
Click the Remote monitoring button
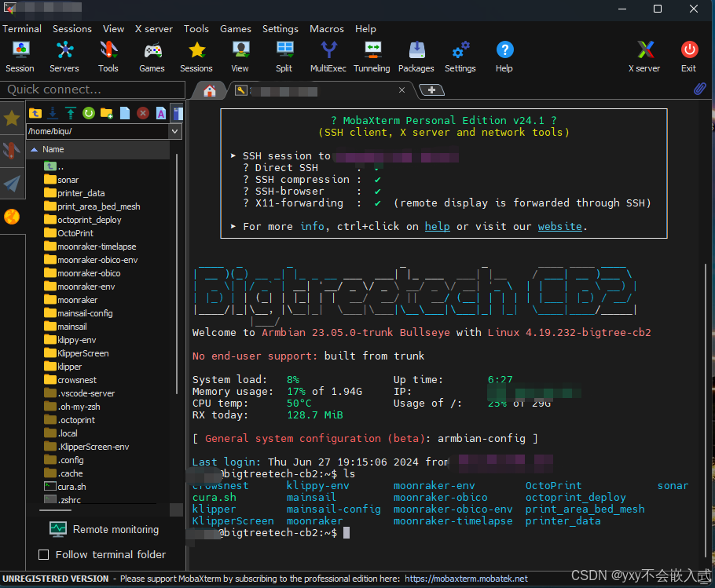point(104,529)
